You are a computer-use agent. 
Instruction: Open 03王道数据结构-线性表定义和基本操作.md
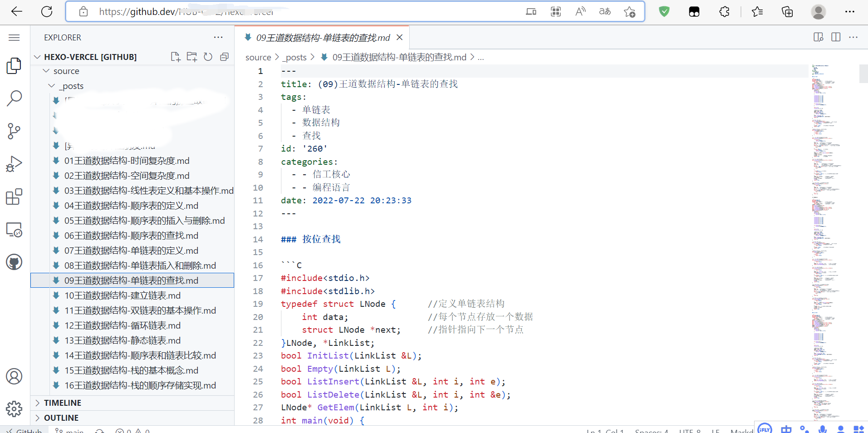pyautogui.click(x=149, y=191)
